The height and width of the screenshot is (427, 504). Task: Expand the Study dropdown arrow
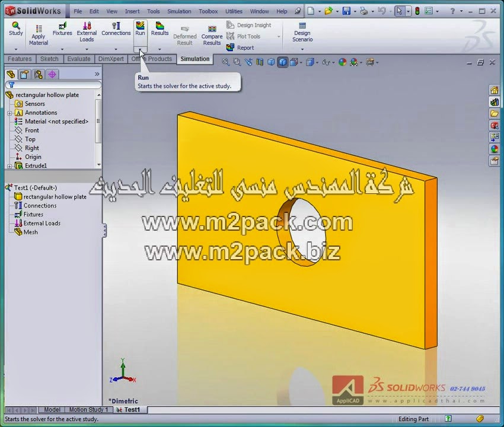tap(16, 49)
